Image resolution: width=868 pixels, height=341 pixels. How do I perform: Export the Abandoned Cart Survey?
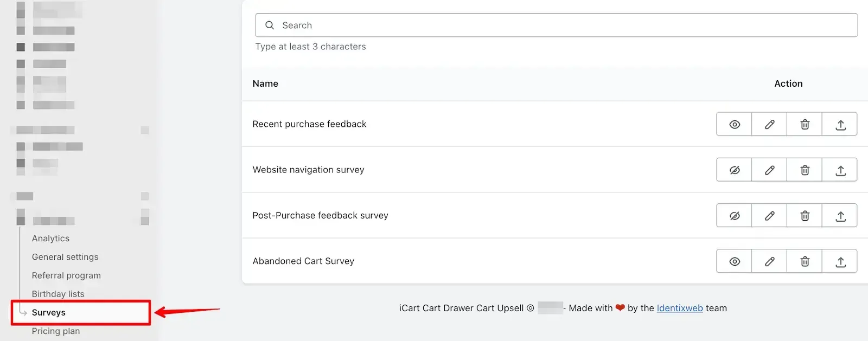coord(840,261)
